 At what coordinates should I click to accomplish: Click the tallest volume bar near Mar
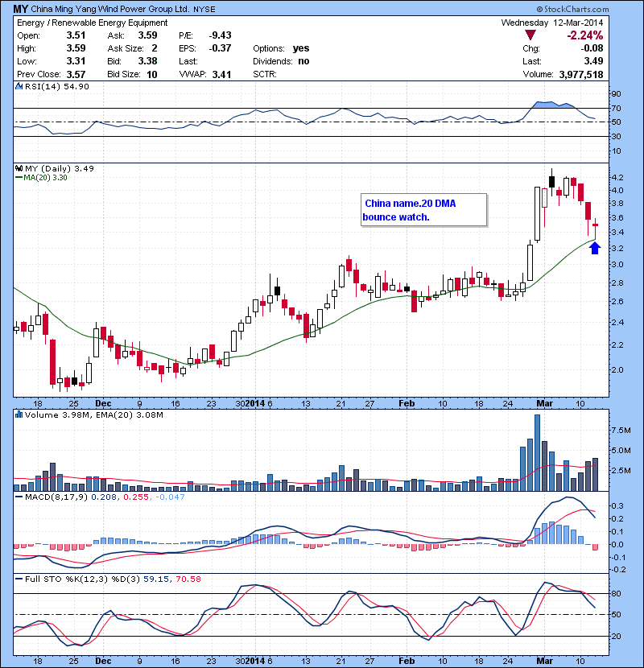pos(537,452)
